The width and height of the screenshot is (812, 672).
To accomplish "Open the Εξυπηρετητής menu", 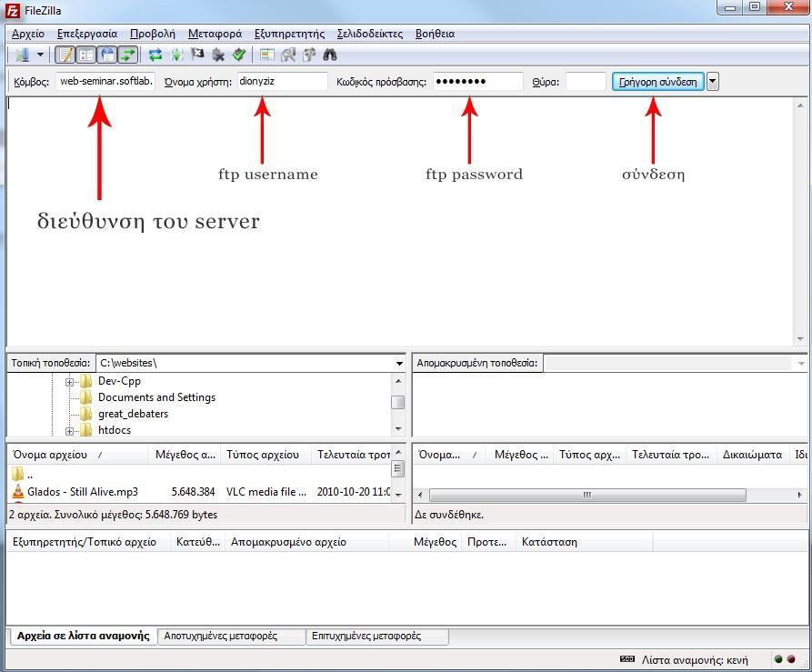I will point(289,34).
